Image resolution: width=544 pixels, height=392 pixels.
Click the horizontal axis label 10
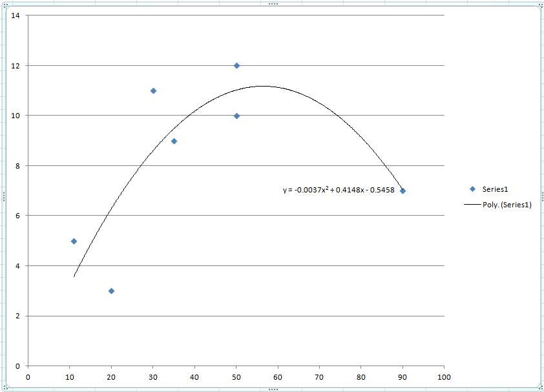70,377
